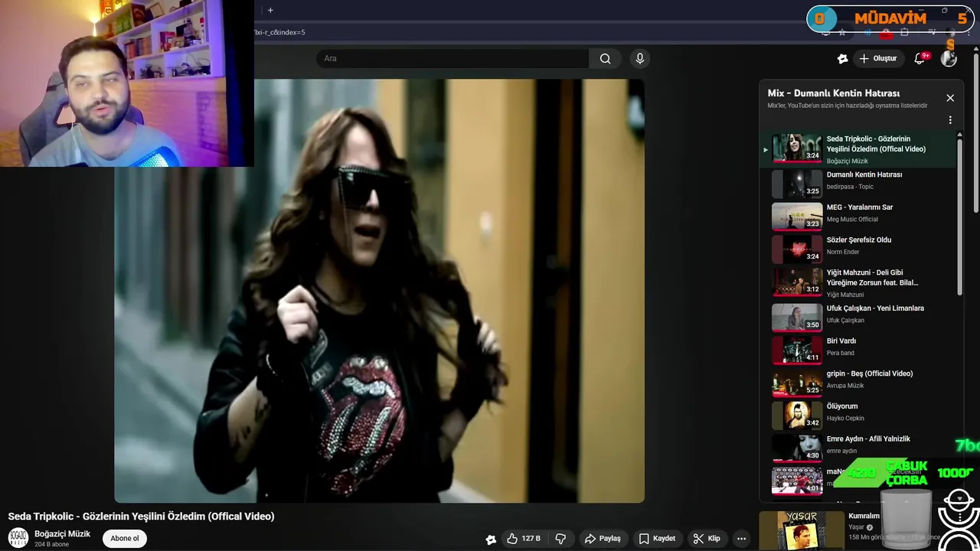Play Yiğit Mahzuni - Deli Gibi track

857,282
